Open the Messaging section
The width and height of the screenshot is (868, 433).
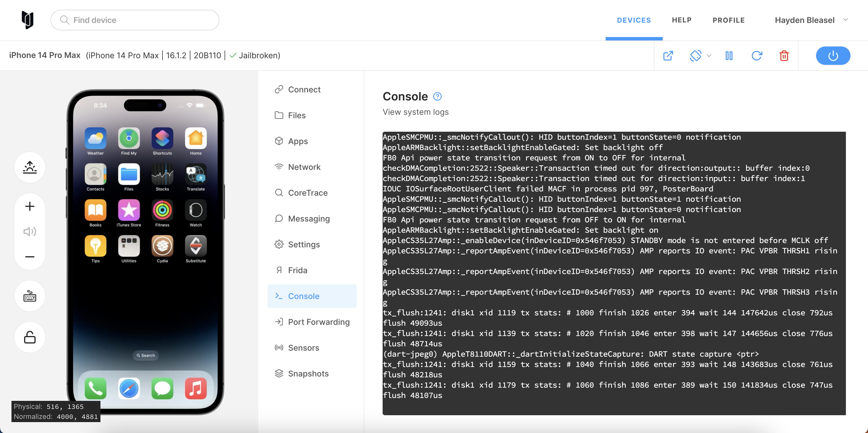pos(312,219)
